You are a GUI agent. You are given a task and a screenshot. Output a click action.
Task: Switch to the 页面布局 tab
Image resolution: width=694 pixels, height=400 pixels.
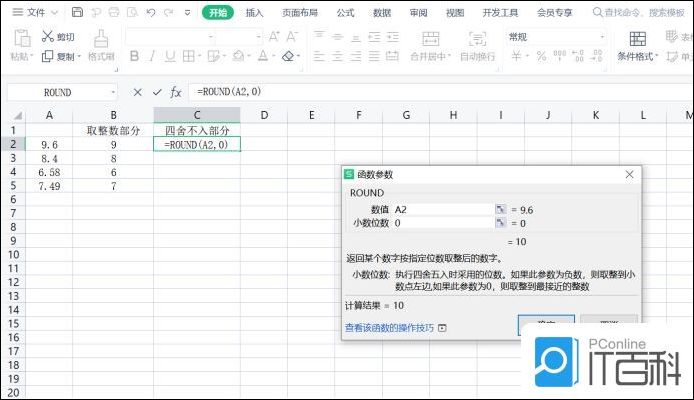click(300, 13)
